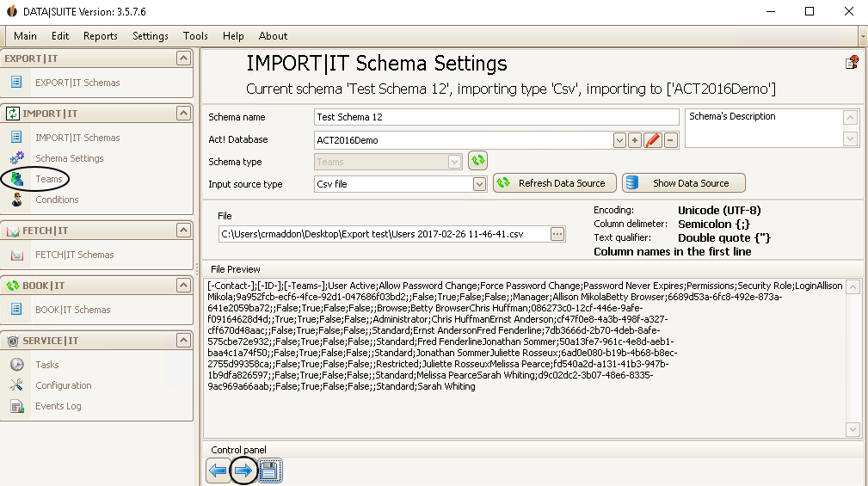Click the Schema name text field
The image size is (868, 486).
coord(496,117)
